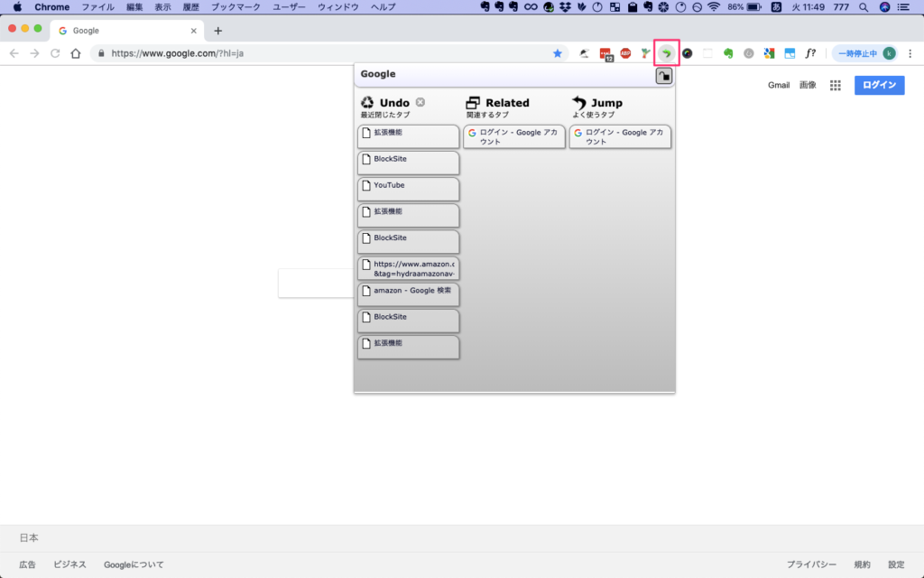Open the Evernote elephant extension icon
The image size is (924, 578).
coord(728,53)
